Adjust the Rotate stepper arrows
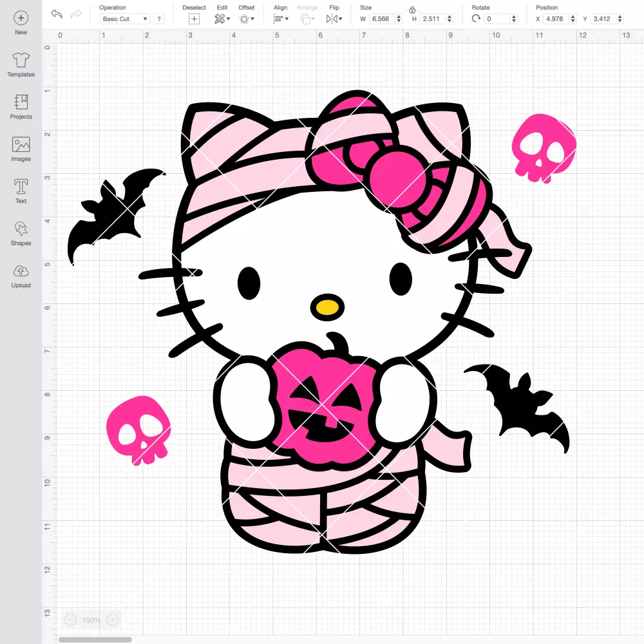The width and height of the screenshot is (644, 644). click(513, 19)
